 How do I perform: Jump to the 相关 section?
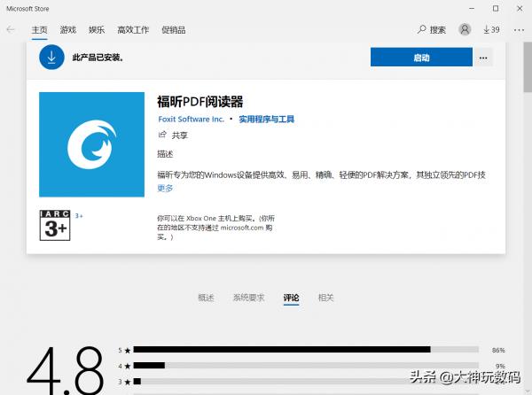pos(325,298)
